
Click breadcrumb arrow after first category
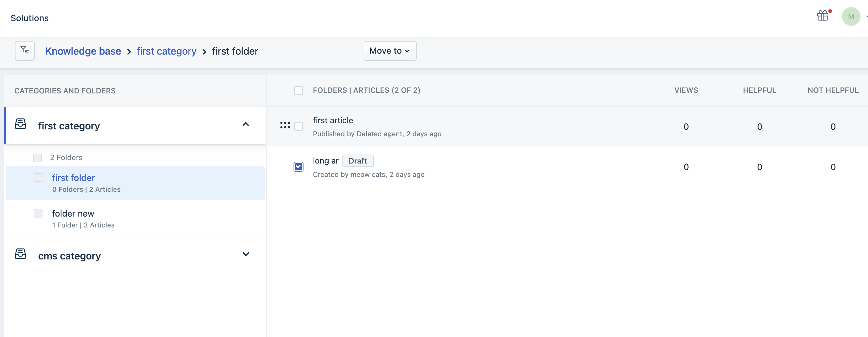(x=205, y=52)
